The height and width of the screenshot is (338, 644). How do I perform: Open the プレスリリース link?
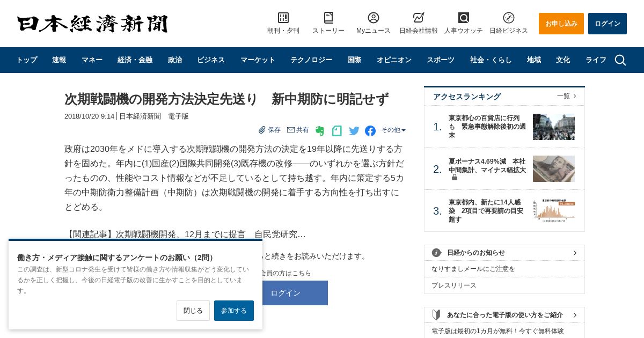click(454, 285)
